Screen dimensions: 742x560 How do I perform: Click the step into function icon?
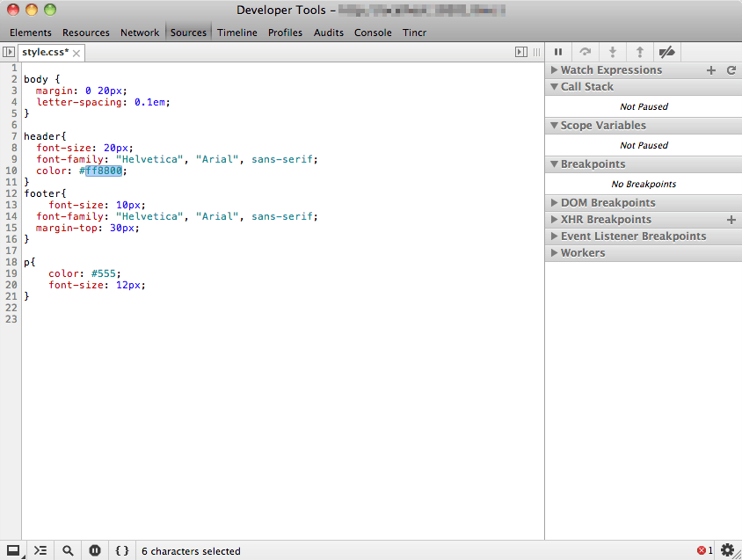pos(613,52)
